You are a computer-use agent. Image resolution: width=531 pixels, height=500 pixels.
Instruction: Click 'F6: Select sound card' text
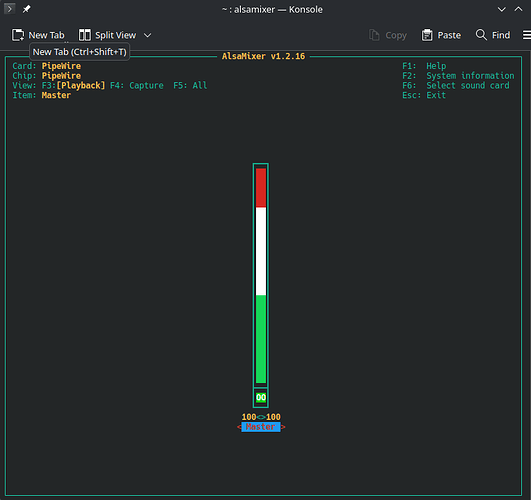coord(456,85)
